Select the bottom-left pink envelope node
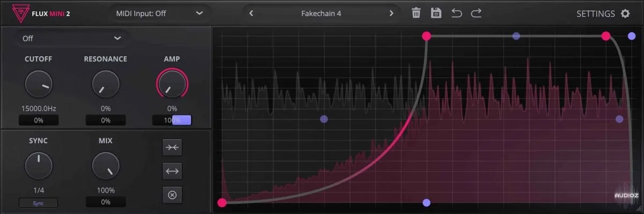The image size is (644, 214). tap(222, 202)
